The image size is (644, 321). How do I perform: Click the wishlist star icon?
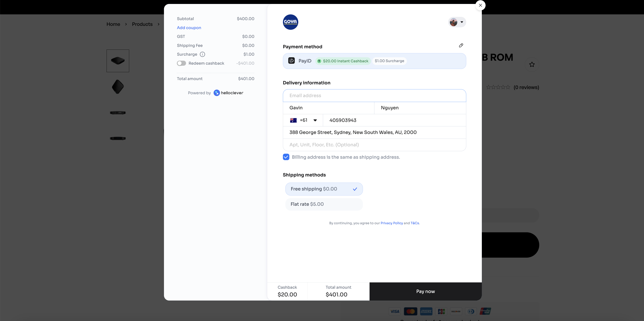[532, 65]
